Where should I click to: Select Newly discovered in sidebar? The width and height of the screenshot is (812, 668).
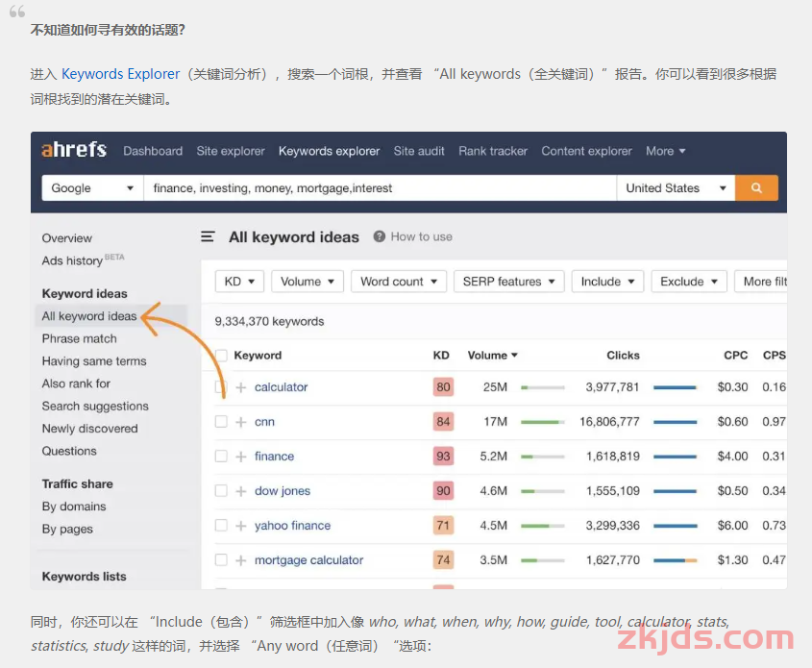89,429
